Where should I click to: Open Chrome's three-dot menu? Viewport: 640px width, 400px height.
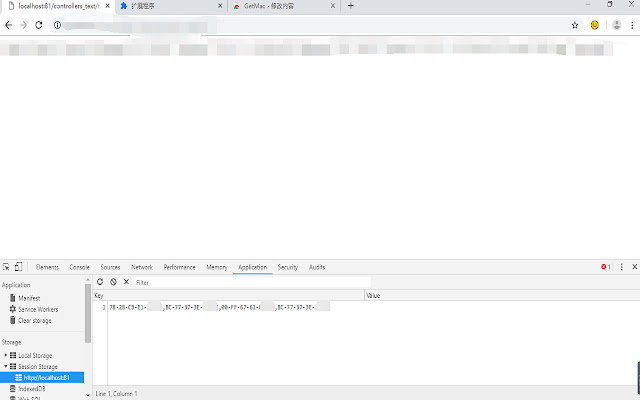pyautogui.click(x=632, y=25)
